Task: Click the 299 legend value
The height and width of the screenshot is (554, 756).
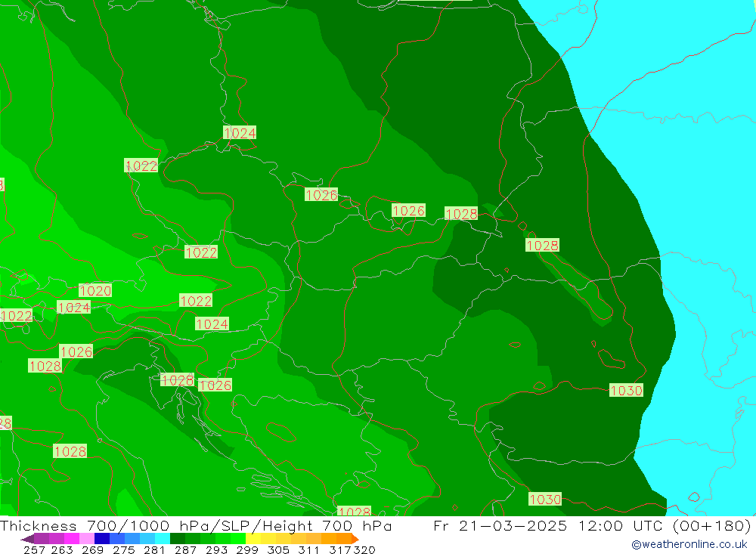Action: coord(247,549)
